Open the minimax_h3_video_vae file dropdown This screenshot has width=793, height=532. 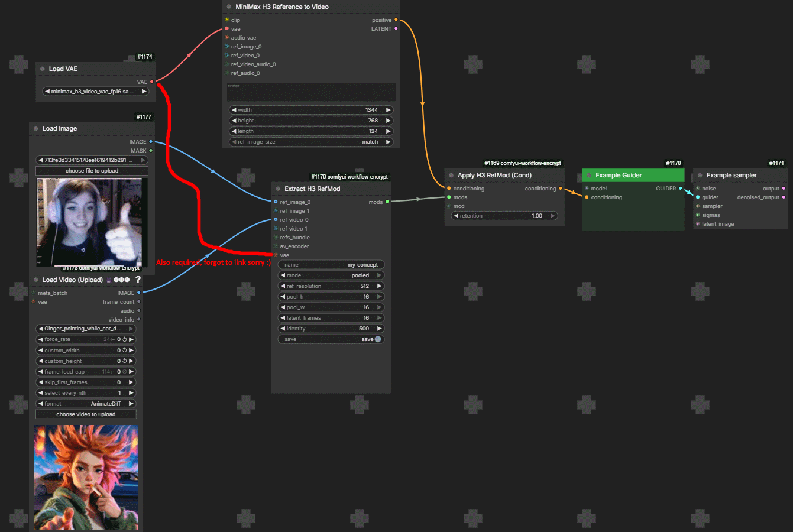pos(95,92)
